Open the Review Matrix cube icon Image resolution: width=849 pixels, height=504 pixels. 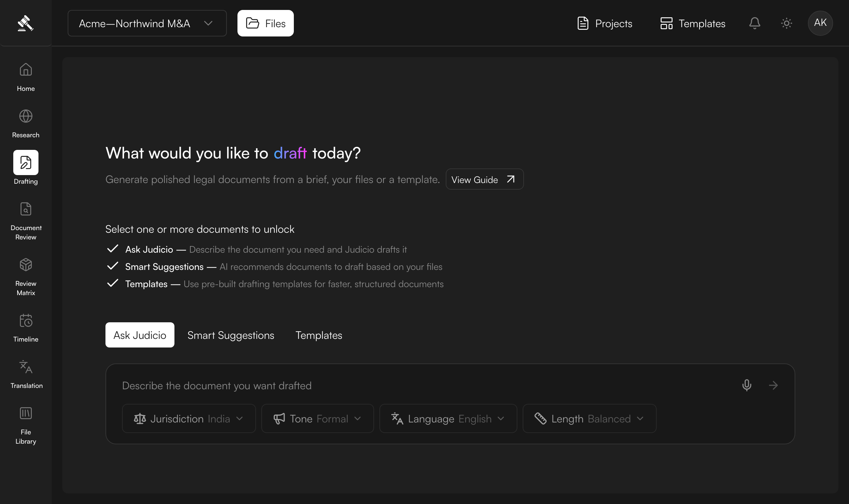[26, 265]
